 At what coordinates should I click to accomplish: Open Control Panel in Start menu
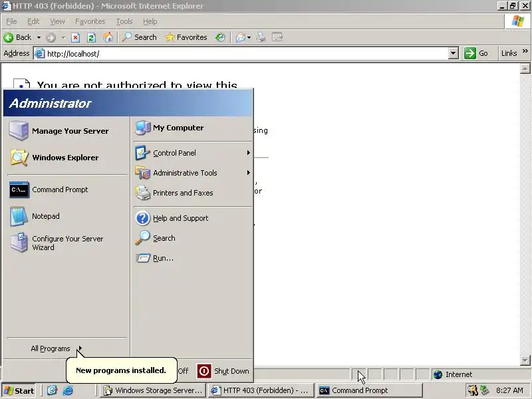point(193,153)
